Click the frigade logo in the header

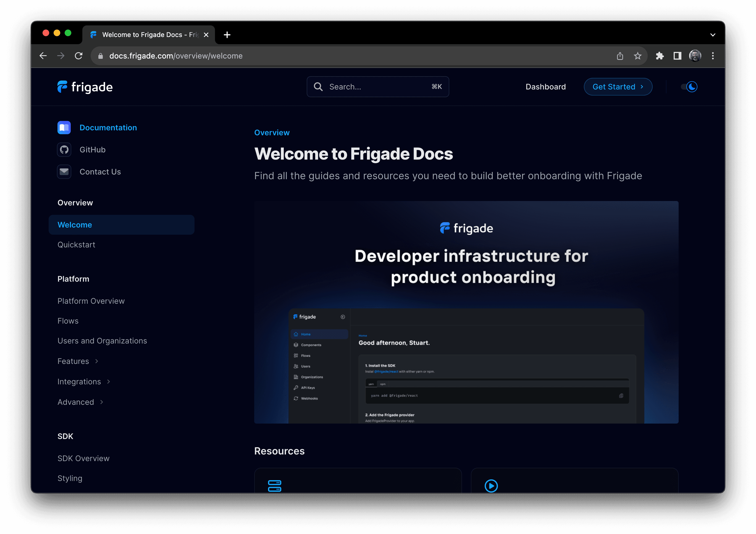[x=85, y=87]
